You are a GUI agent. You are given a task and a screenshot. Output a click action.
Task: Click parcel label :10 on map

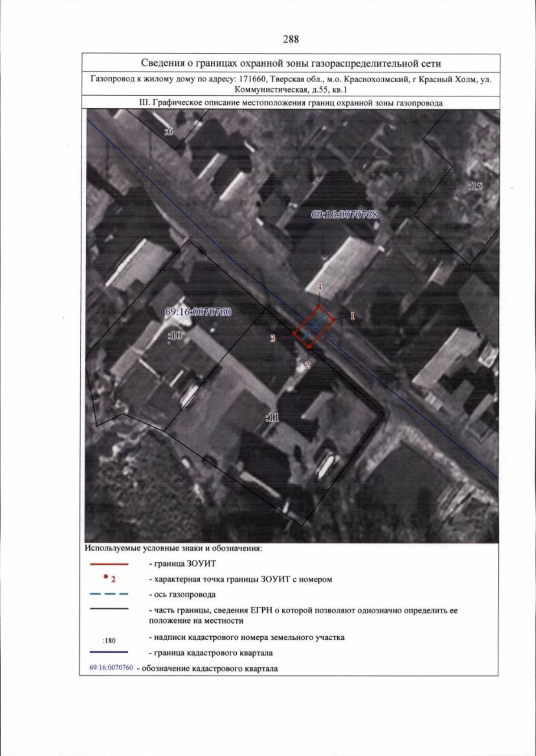click(175, 335)
